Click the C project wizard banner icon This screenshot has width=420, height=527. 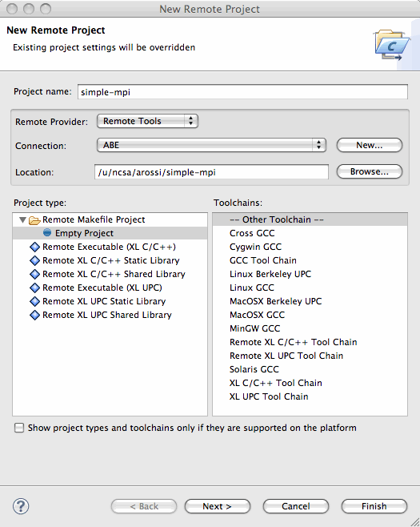pos(391,45)
